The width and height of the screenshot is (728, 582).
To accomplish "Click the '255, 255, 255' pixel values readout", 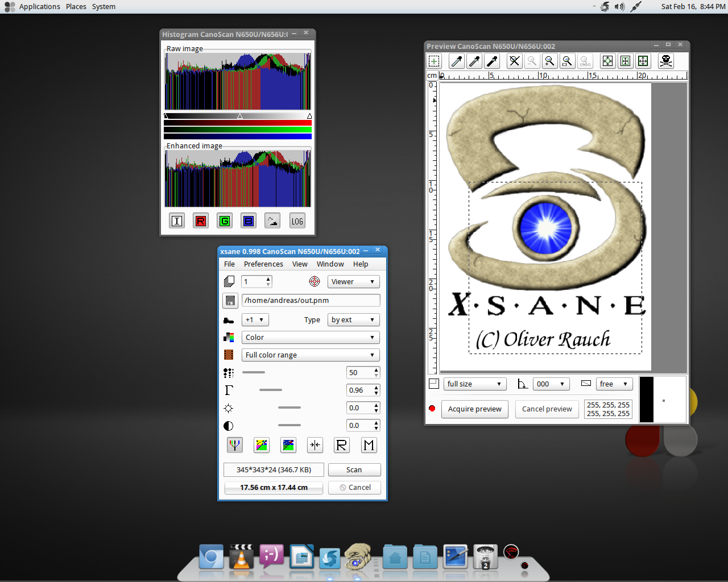I will (x=608, y=409).
